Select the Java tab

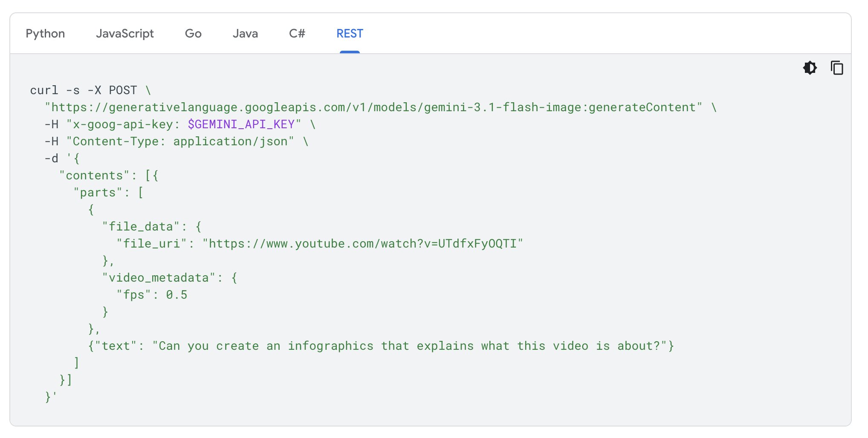click(245, 34)
